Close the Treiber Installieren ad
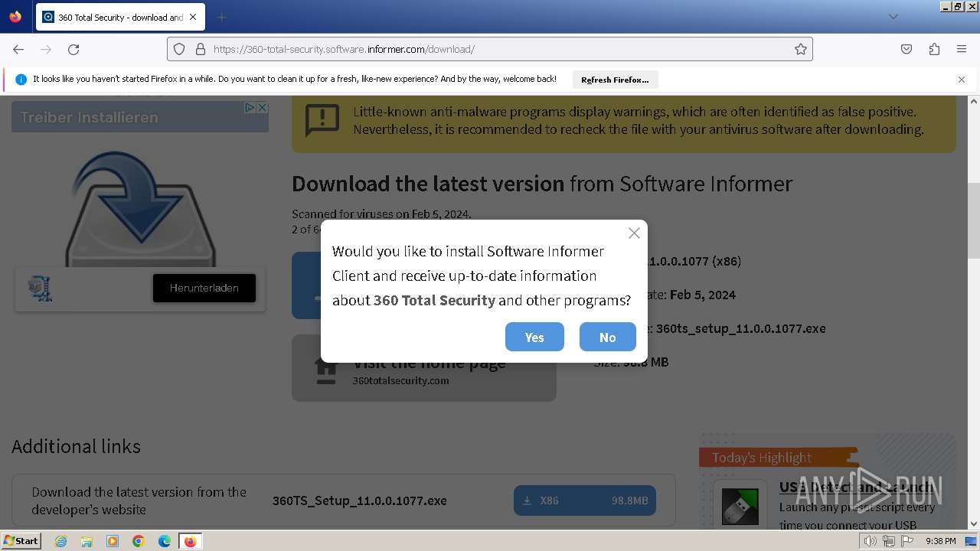980x551 pixels. (262, 108)
